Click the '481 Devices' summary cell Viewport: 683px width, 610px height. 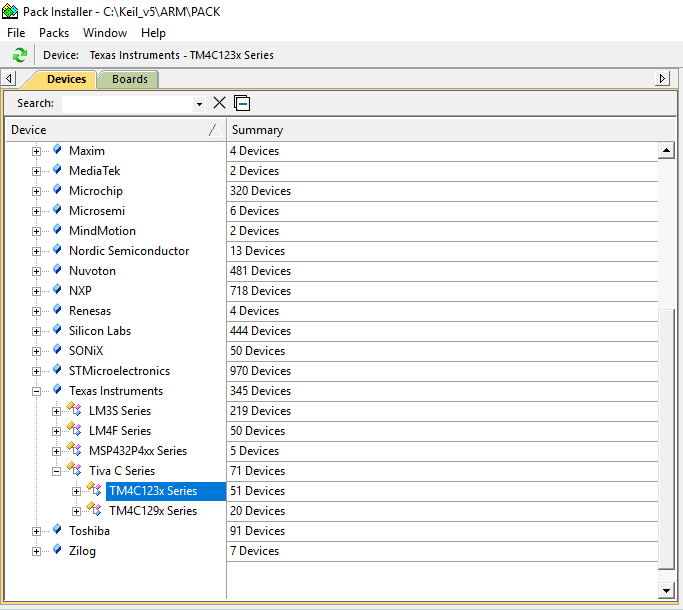pos(442,271)
